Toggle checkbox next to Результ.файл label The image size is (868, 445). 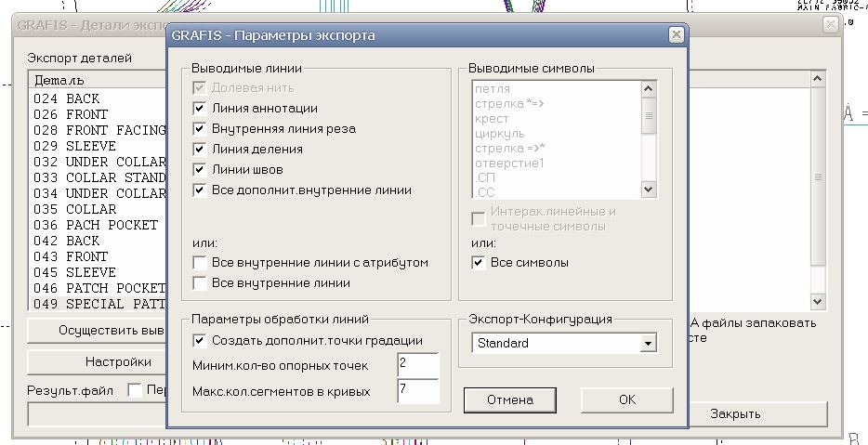135,390
